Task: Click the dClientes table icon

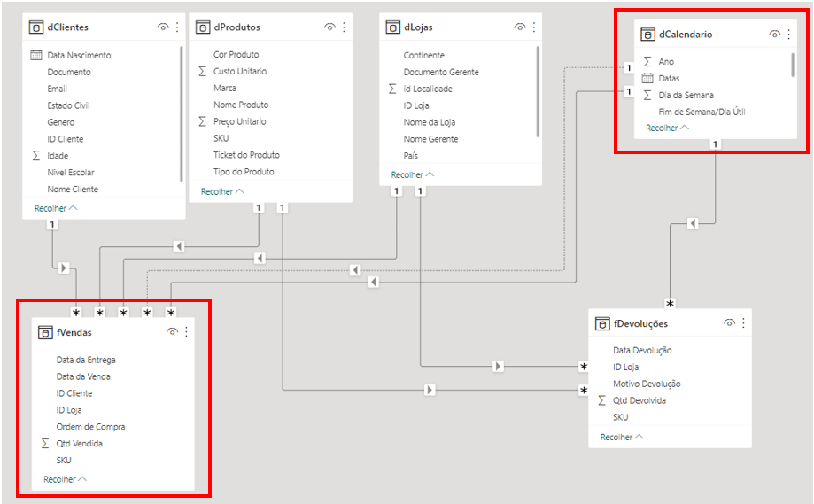Action: point(35,27)
